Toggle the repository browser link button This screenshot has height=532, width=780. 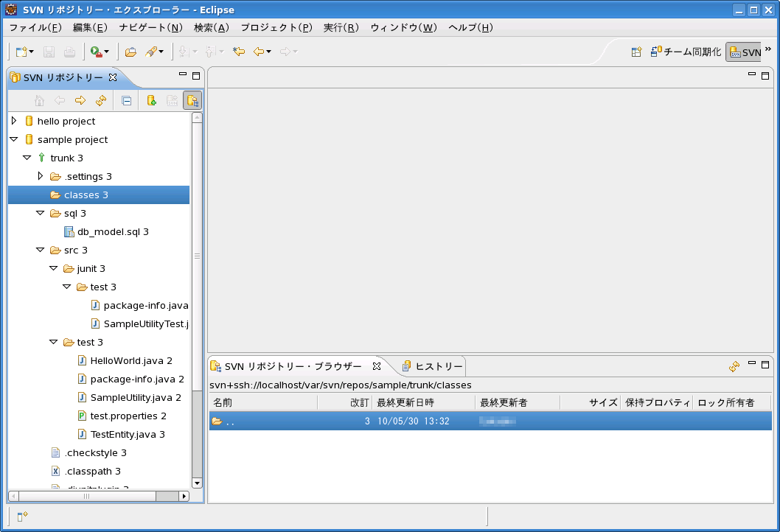click(x=192, y=101)
